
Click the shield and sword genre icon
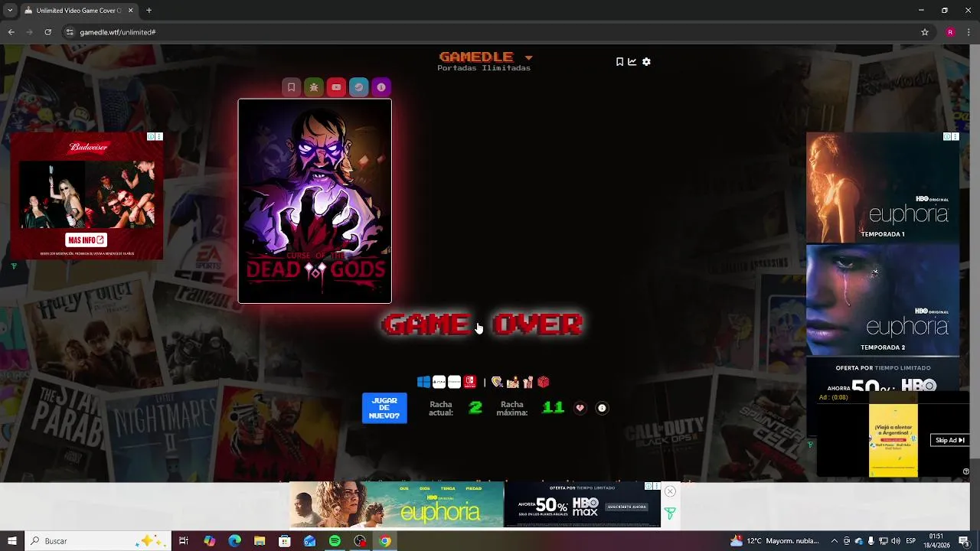[497, 382]
